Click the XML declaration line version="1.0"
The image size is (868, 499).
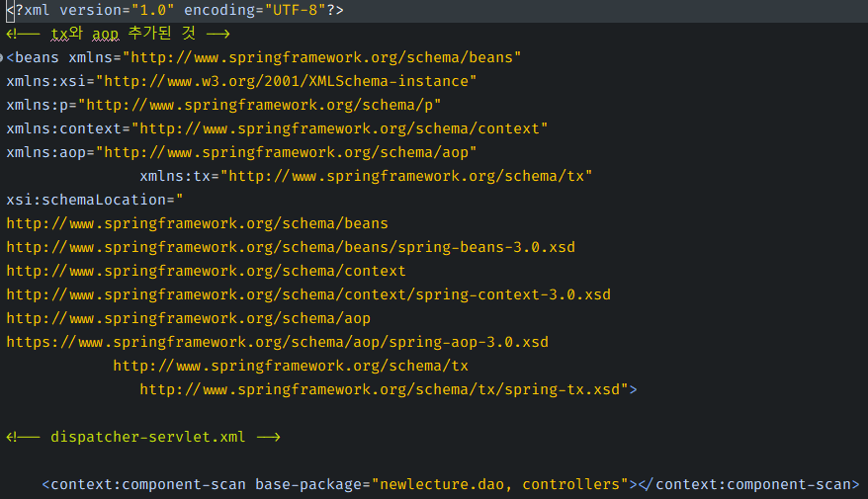174,10
